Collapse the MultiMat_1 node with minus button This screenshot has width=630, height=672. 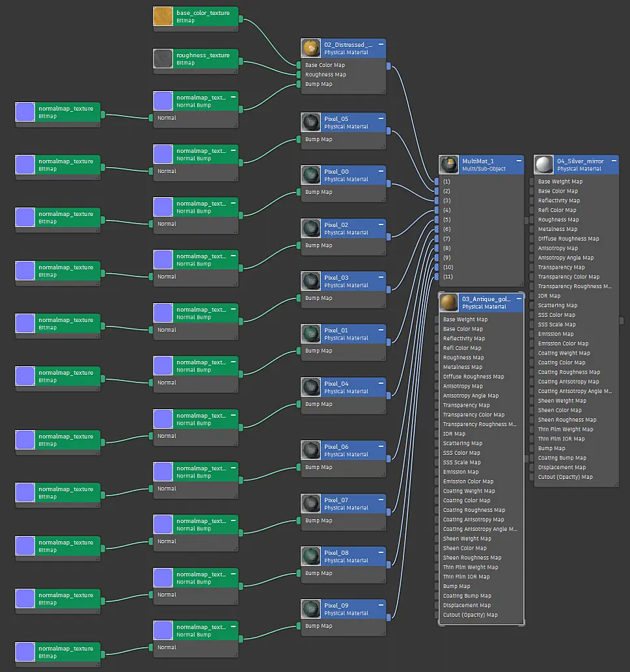click(x=519, y=161)
